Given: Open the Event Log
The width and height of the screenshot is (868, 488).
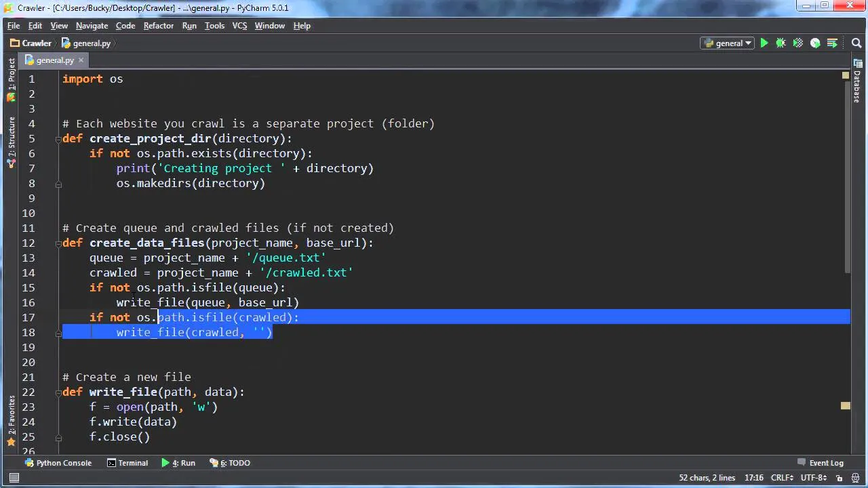Looking at the screenshot, I should [827, 463].
